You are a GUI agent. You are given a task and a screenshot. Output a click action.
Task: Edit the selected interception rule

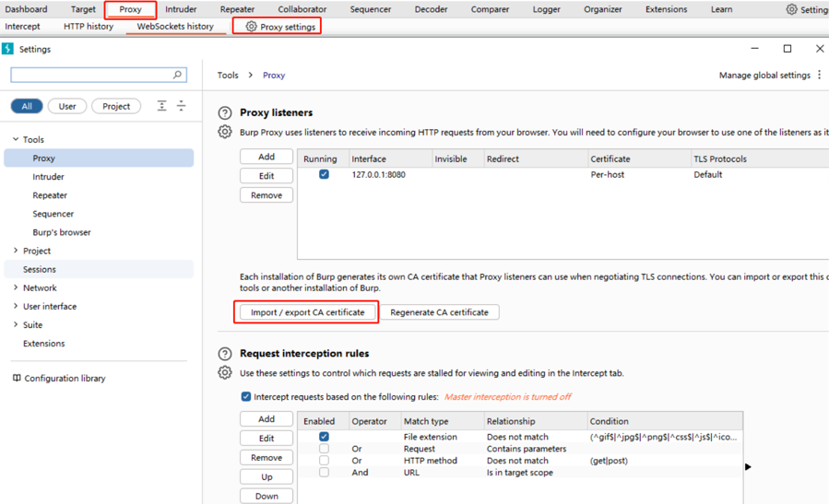266,438
